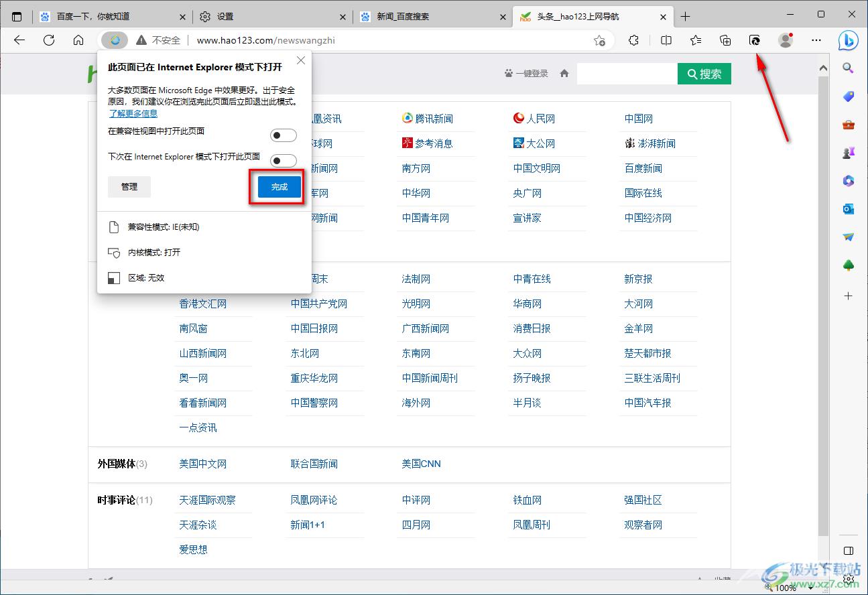Click '内核模式: 打开' row
This screenshot has height=595, width=868.
pos(204,253)
